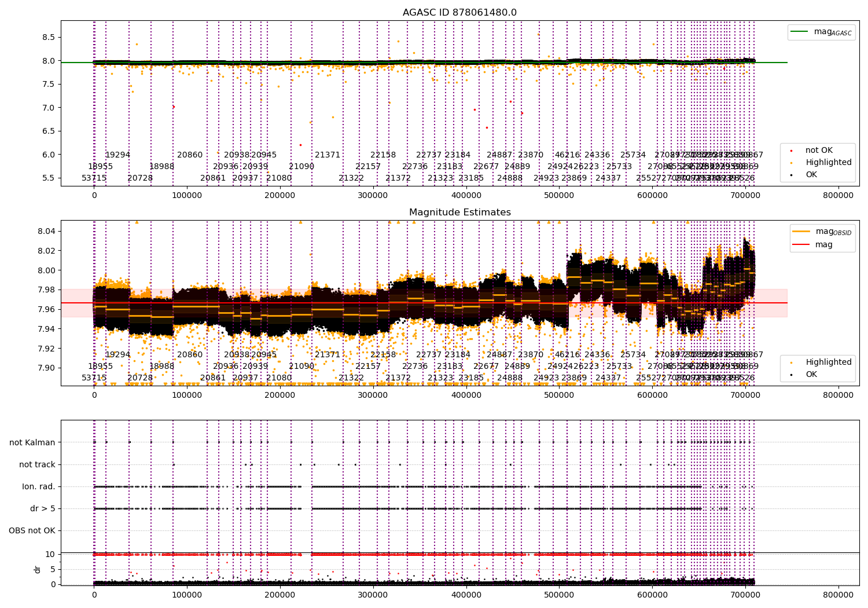Click obsid label 22158 in middle plot
Image resolution: width=868 pixels, height=608 pixels.
point(383,354)
